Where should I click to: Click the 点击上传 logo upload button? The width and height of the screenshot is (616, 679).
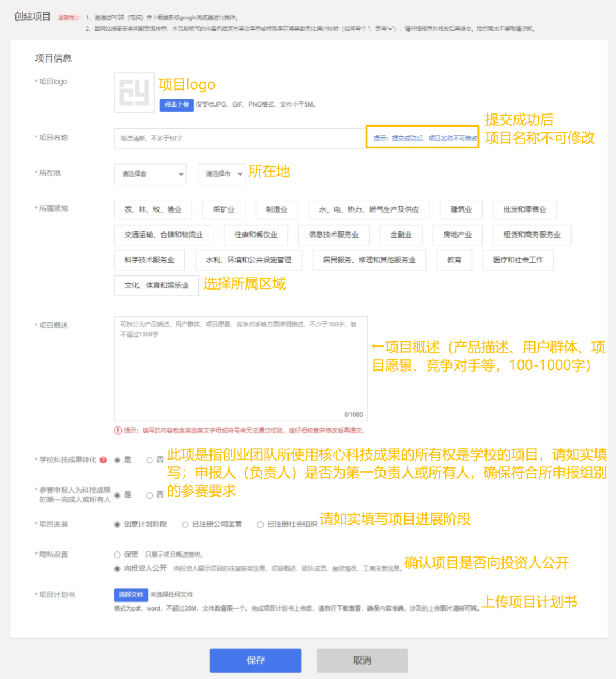pyautogui.click(x=176, y=105)
